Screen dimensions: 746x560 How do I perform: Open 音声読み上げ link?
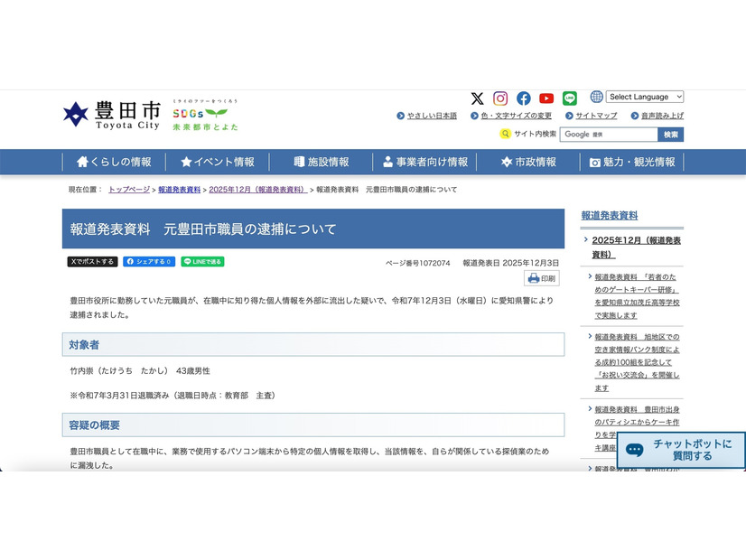(658, 116)
